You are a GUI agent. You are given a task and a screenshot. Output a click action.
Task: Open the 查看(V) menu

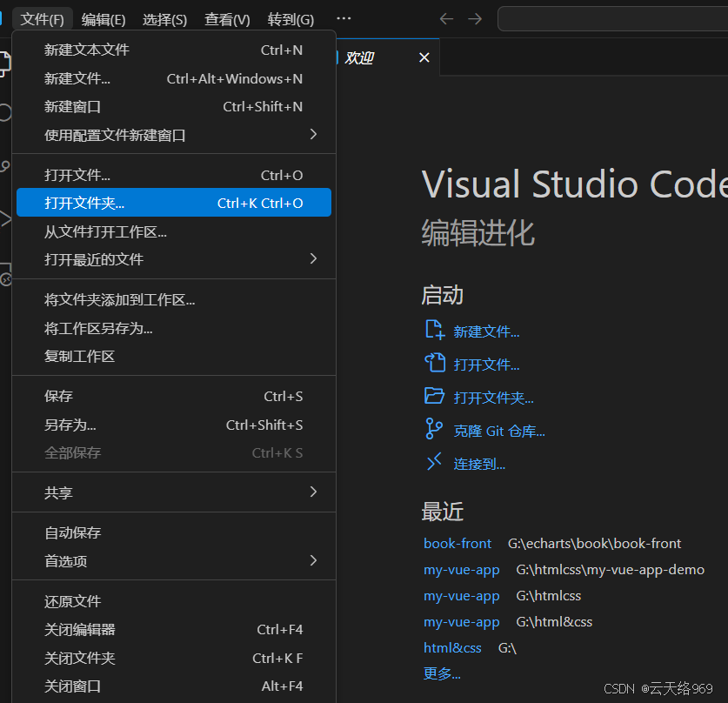(x=227, y=19)
